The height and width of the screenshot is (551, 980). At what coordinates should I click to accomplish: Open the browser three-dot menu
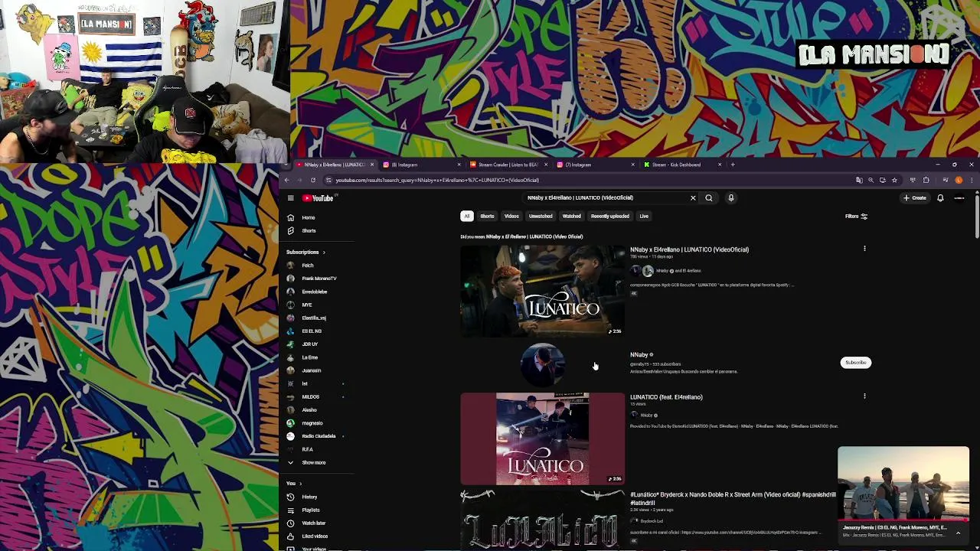coord(972,180)
